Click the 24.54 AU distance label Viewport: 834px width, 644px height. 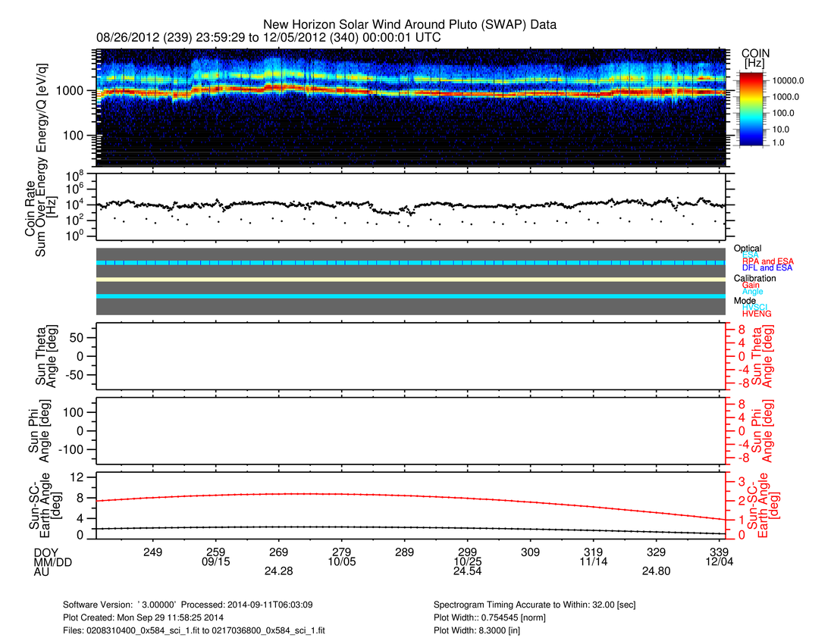468,572
